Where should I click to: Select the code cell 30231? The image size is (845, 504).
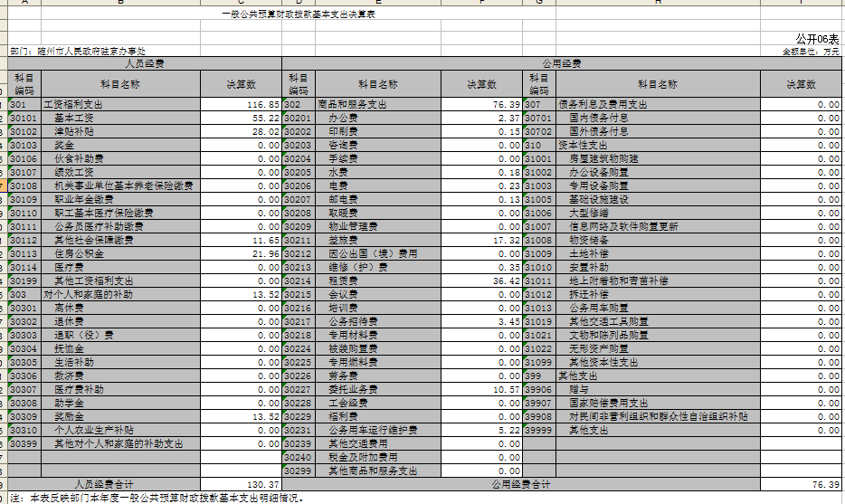coord(298,431)
